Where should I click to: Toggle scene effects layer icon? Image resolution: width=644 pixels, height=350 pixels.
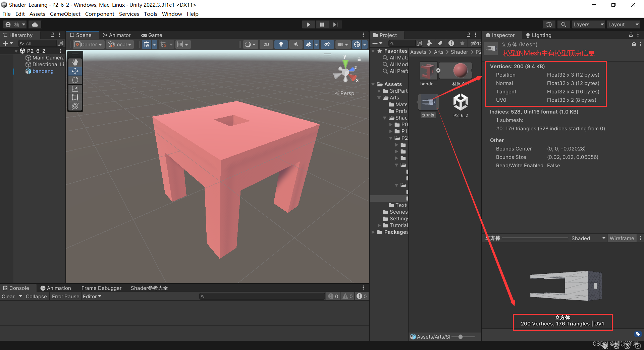click(309, 44)
